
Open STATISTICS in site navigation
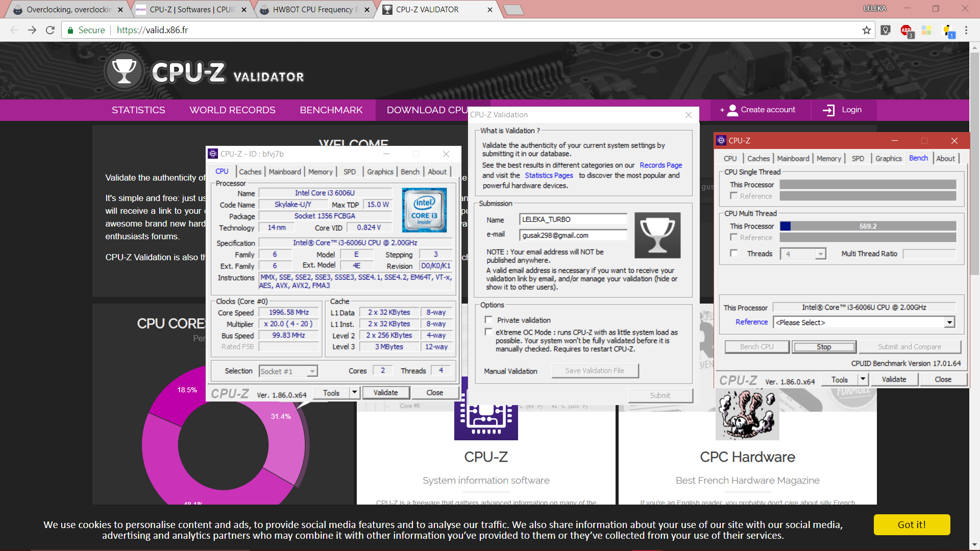138,110
